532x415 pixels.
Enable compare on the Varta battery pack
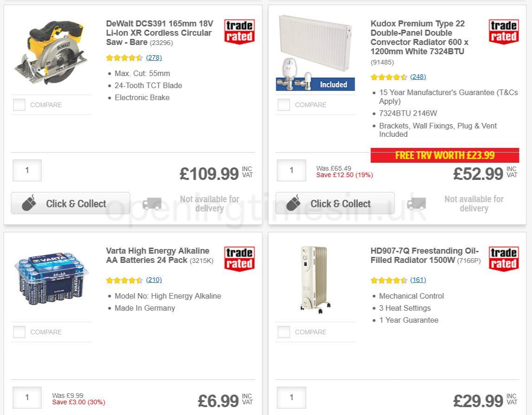pos(19,332)
